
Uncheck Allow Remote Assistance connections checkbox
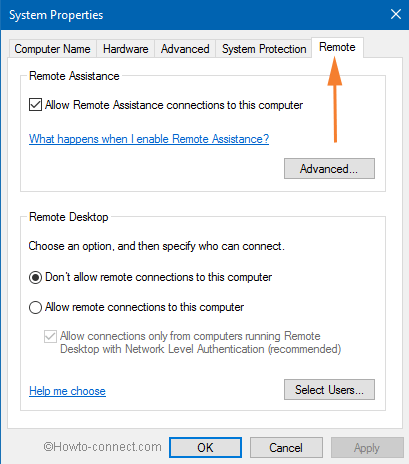[x=35, y=105]
